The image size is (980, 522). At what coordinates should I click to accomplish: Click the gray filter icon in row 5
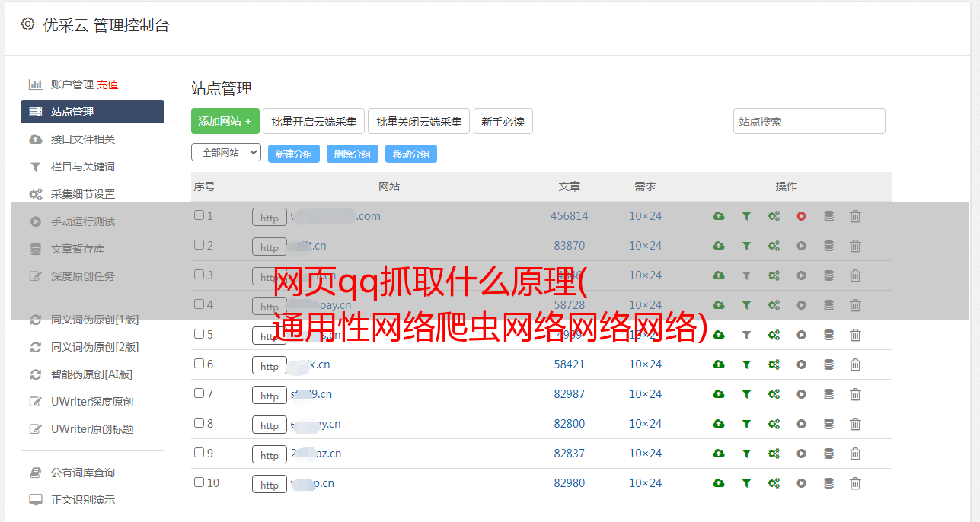746,335
